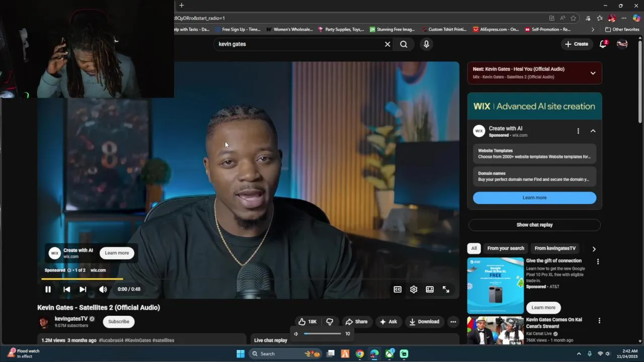The height and width of the screenshot is (362, 644).
Task: Click Learn more on AT&T ad
Action: tap(543, 307)
